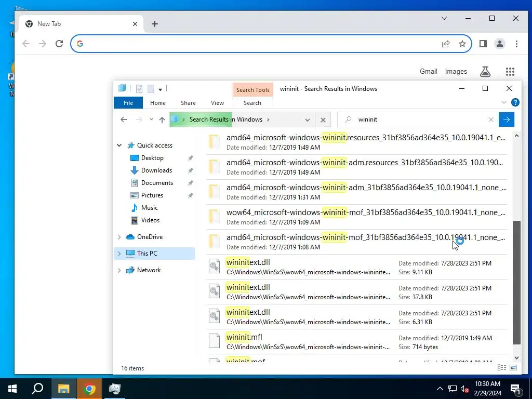
Task: Click Images link on Google page
Action: click(456, 71)
